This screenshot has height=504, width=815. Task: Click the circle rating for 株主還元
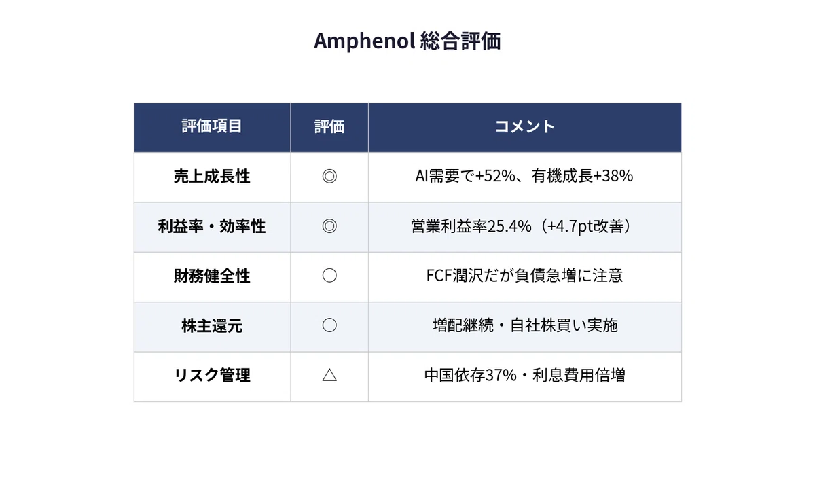[x=329, y=325]
